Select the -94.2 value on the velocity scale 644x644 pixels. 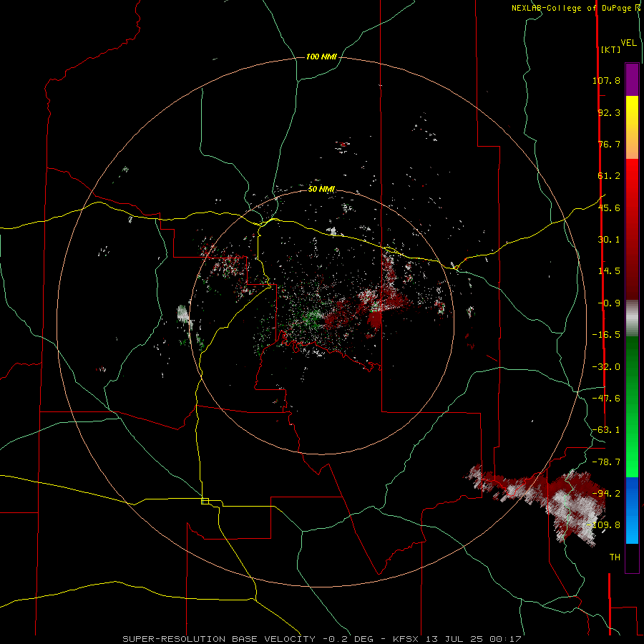click(606, 494)
